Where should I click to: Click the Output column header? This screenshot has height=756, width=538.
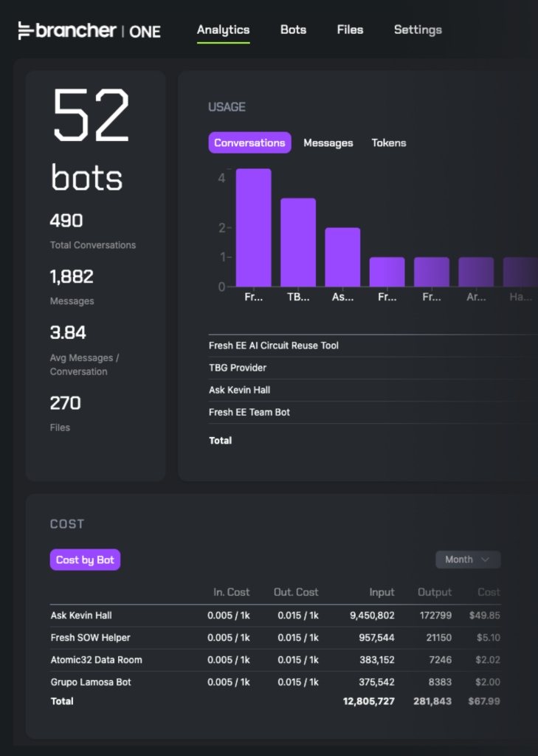coord(435,592)
